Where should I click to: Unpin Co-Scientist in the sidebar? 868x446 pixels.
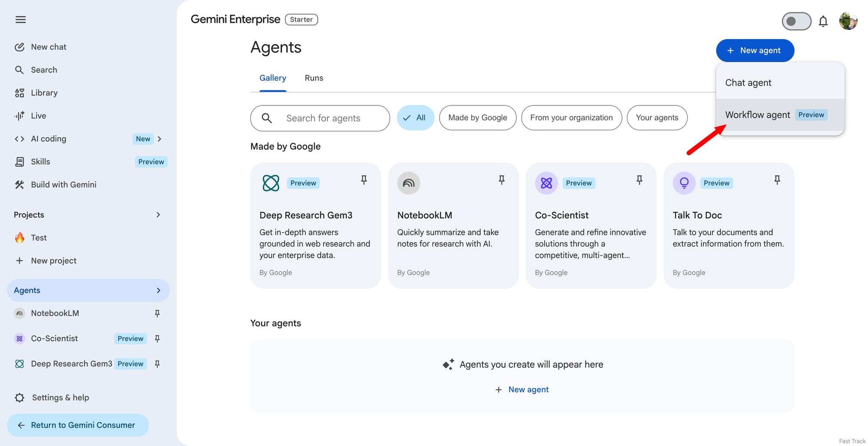pos(158,338)
